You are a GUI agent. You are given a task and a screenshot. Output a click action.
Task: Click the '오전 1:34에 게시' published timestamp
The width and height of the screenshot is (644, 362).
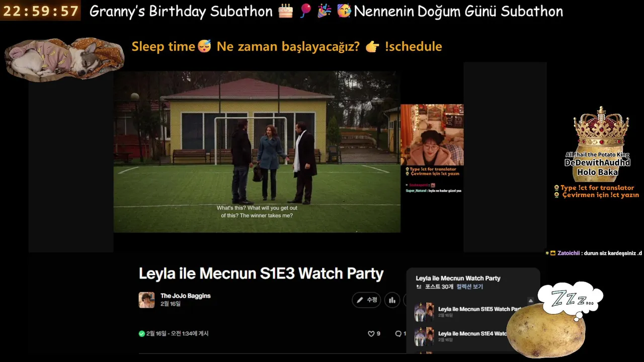[x=189, y=333]
